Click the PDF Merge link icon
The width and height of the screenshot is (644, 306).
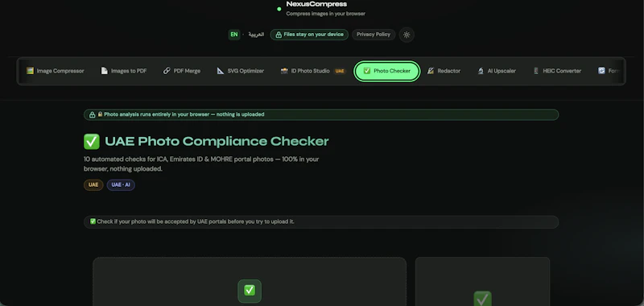(167, 71)
